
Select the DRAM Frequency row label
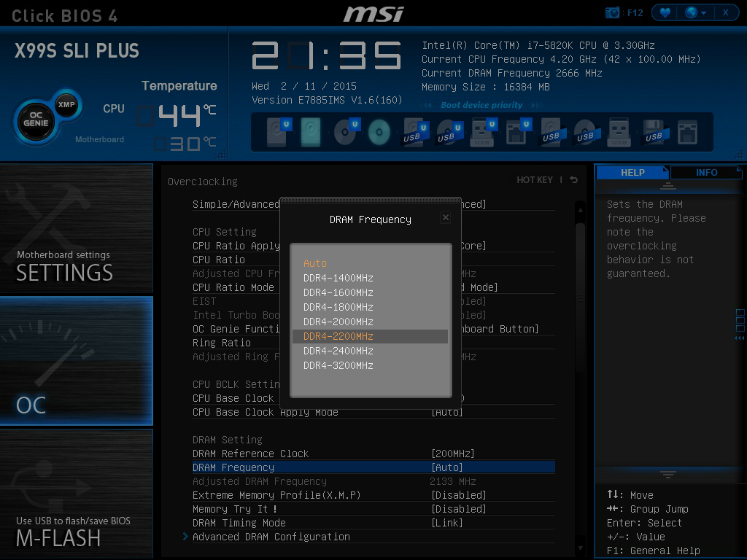point(233,467)
